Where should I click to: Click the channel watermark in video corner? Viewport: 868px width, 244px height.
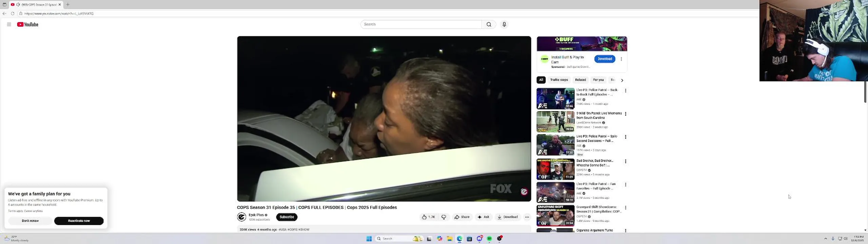coord(524,192)
